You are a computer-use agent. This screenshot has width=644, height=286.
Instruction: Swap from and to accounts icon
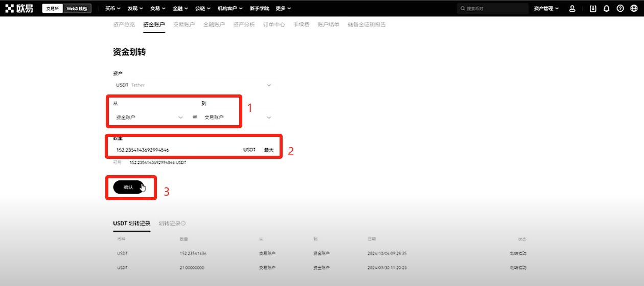coord(195,117)
